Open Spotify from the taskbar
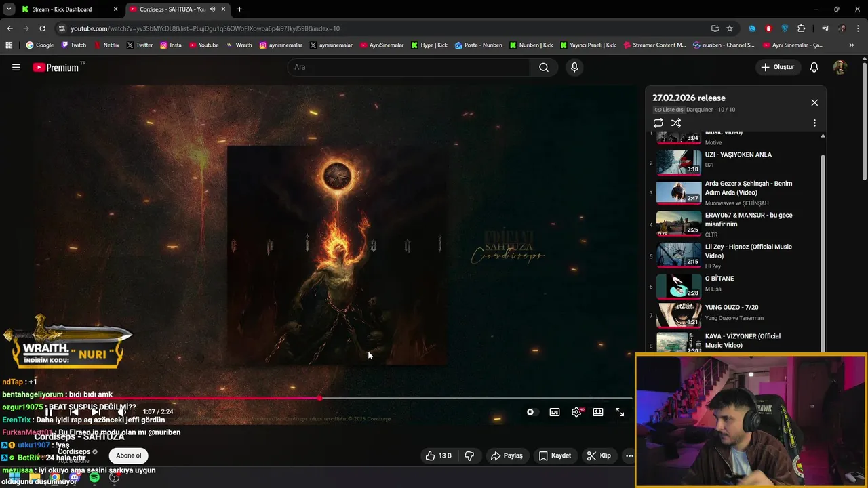 pos(94,478)
